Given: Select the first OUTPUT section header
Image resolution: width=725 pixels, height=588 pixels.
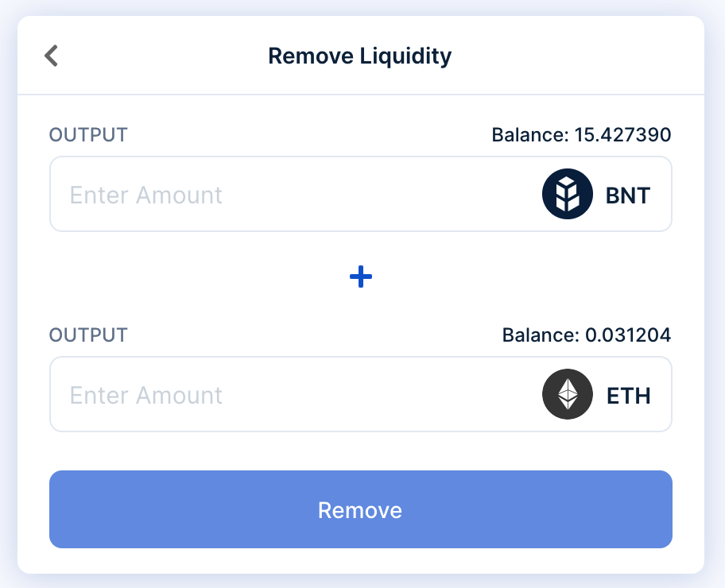Looking at the screenshot, I should coord(87,135).
